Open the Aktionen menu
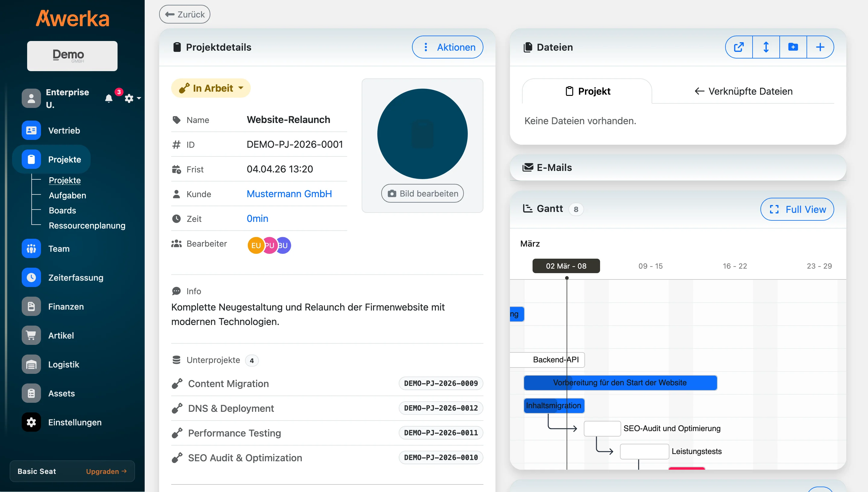This screenshot has width=868, height=492. (448, 47)
